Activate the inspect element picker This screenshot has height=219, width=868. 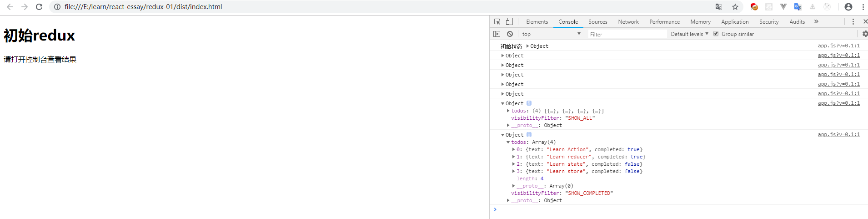tap(497, 22)
